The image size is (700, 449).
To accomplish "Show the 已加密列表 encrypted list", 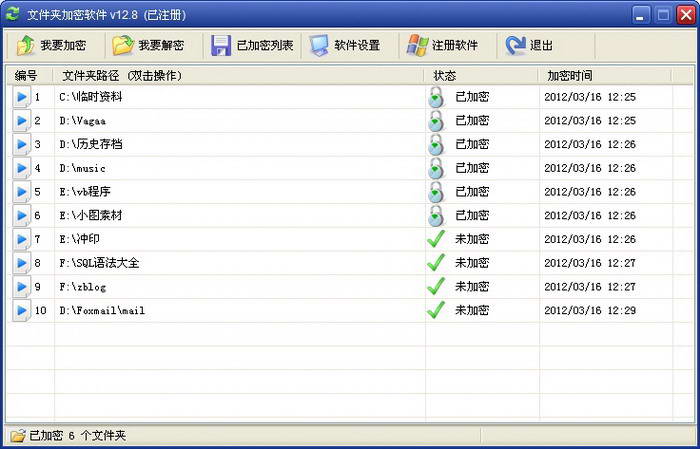I will [252, 46].
